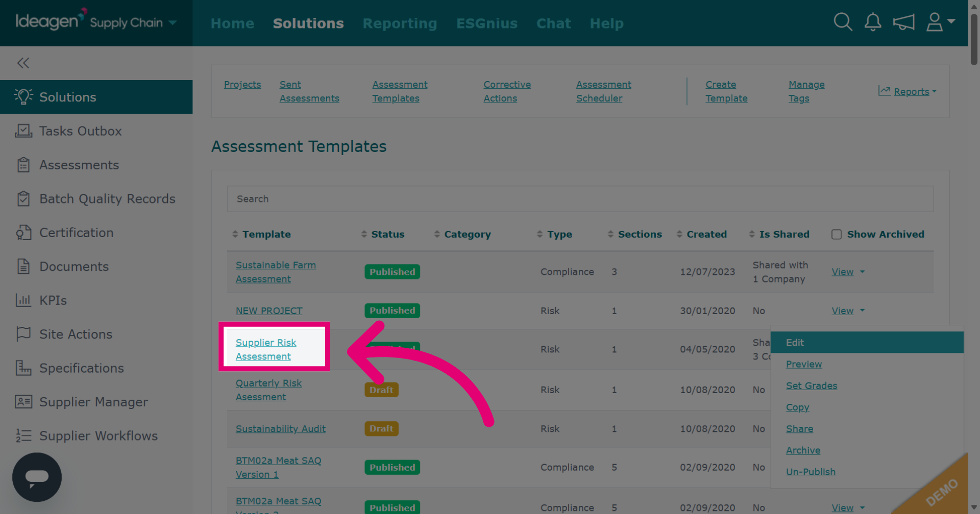Click the Ideagen logo
Image resolution: width=980 pixels, height=514 pixels.
tap(51, 20)
